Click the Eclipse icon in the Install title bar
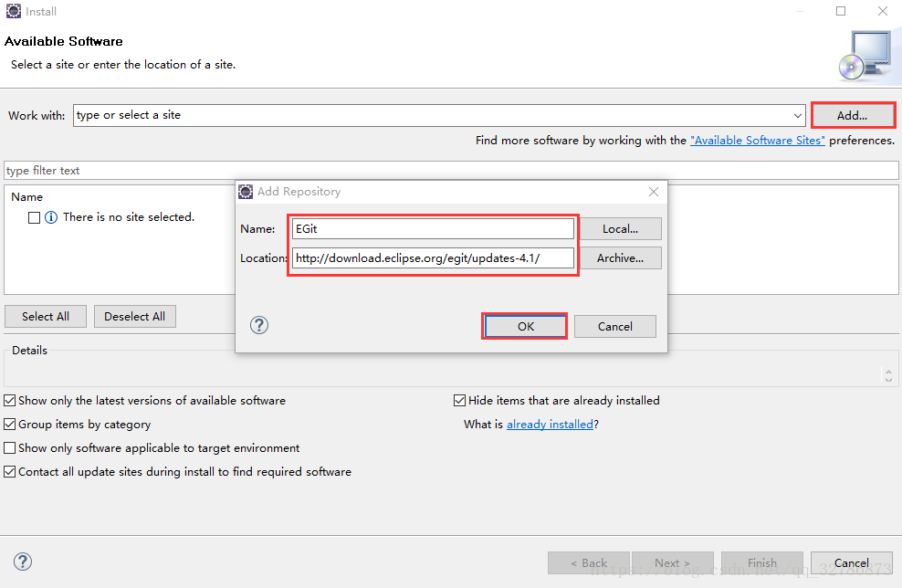The height and width of the screenshot is (588, 902). 13,11
